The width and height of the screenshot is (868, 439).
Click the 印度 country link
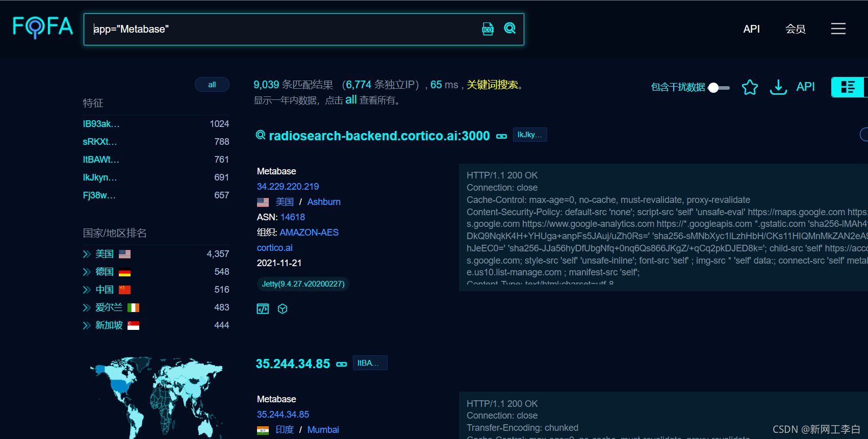(285, 430)
